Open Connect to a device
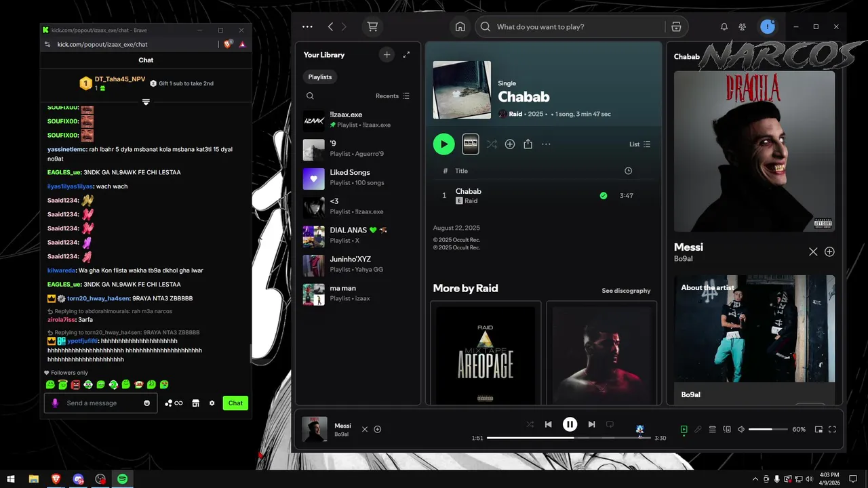Image resolution: width=868 pixels, height=488 pixels. [727, 429]
